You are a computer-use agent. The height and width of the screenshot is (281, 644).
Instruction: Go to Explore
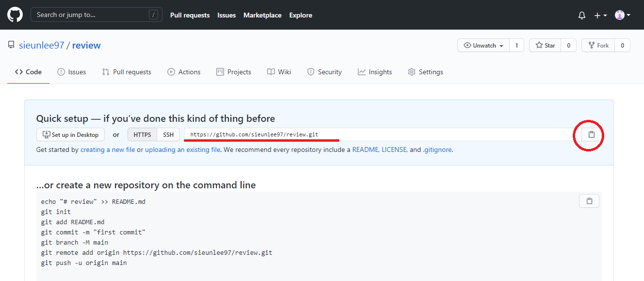pyautogui.click(x=301, y=16)
